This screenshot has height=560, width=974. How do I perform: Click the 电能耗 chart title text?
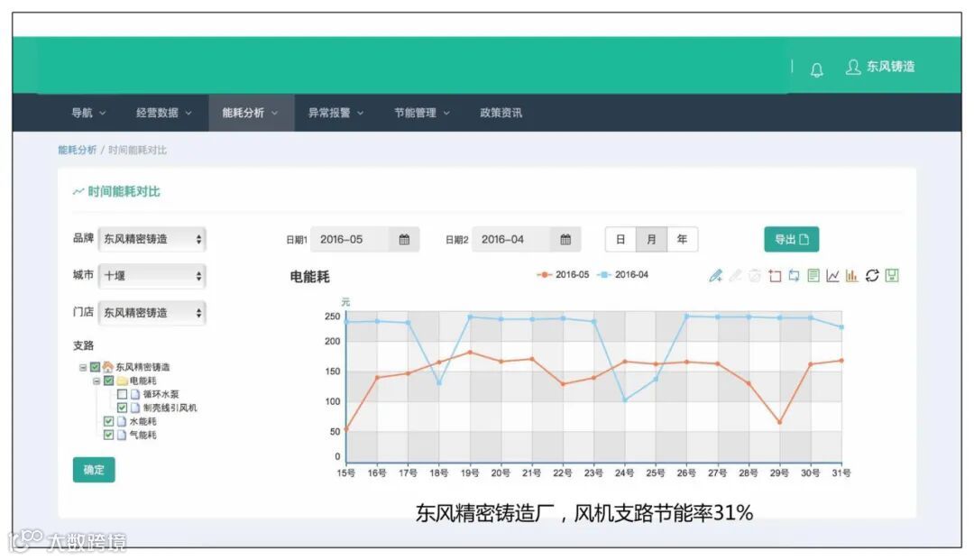[x=309, y=277]
